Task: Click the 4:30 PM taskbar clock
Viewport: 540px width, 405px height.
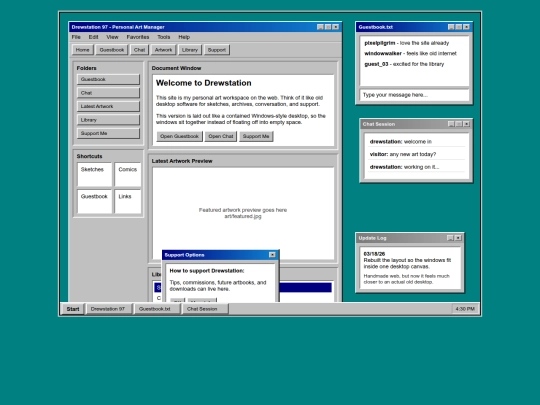Action: (x=465, y=309)
